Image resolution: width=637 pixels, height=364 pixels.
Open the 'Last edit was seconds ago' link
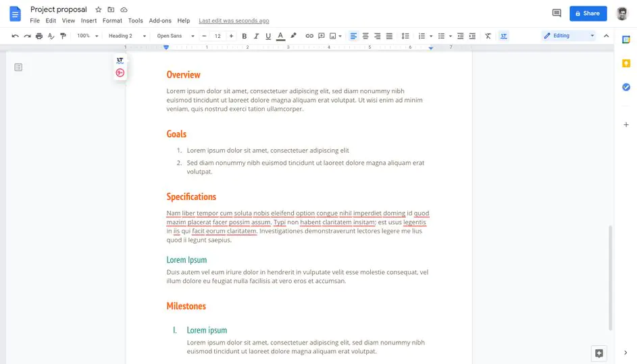[x=234, y=21]
